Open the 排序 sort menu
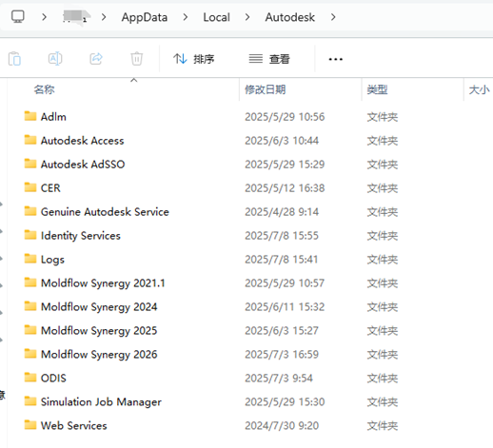The image size is (493, 448). (x=193, y=59)
